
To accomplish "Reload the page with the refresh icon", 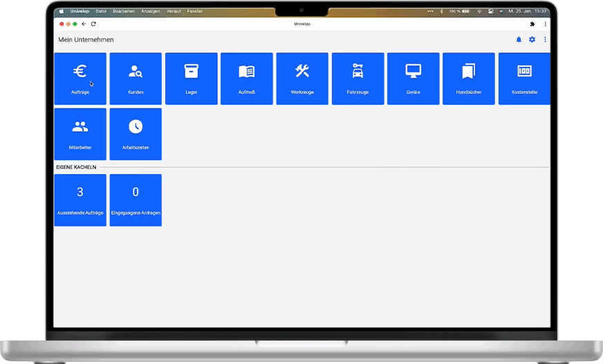I will click(93, 23).
